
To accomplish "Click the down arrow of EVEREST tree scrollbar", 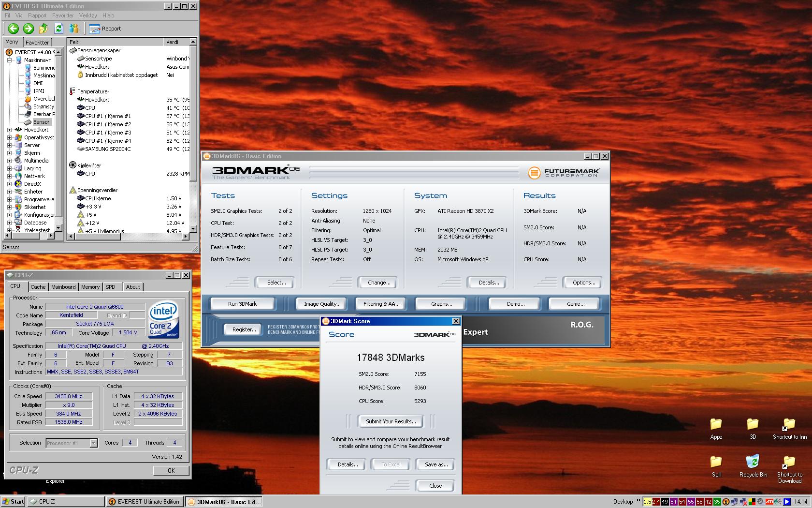I will coord(58,227).
